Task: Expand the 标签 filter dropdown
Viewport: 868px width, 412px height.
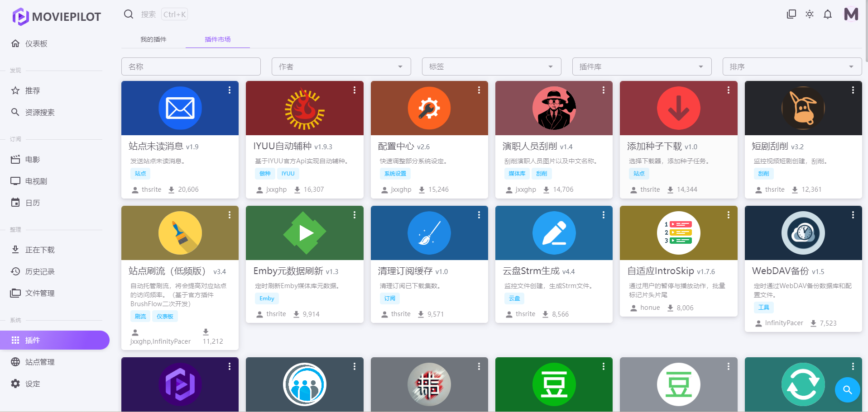Action: 492,66
